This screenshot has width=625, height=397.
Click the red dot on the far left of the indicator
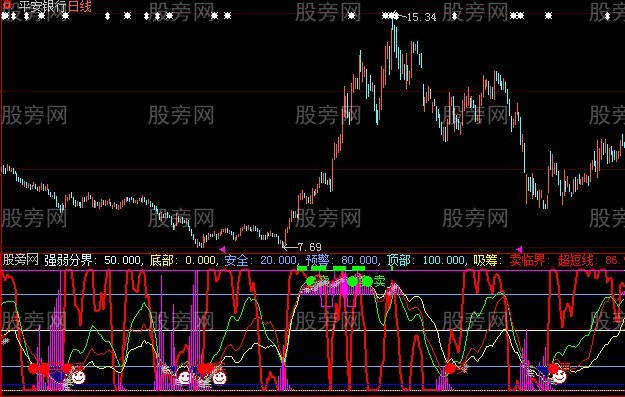[x=33, y=368]
